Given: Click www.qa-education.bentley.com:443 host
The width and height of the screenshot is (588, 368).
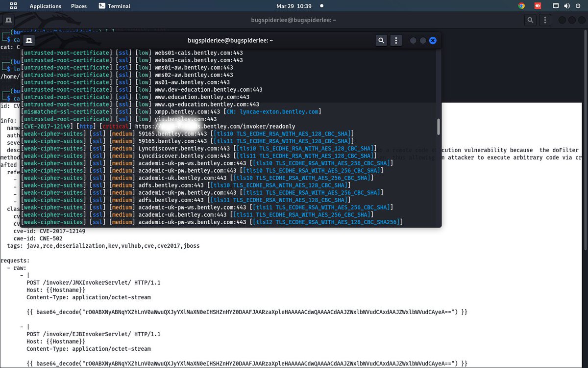Looking at the screenshot, I should click(207, 104).
